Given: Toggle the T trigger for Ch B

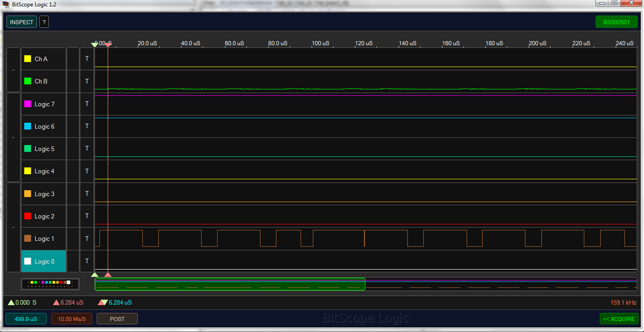Looking at the screenshot, I should 87,81.
